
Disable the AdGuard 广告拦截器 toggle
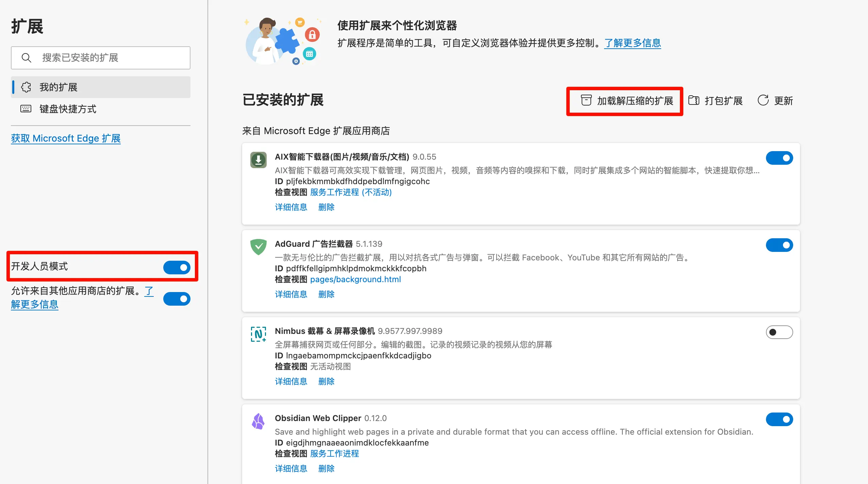coord(779,245)
